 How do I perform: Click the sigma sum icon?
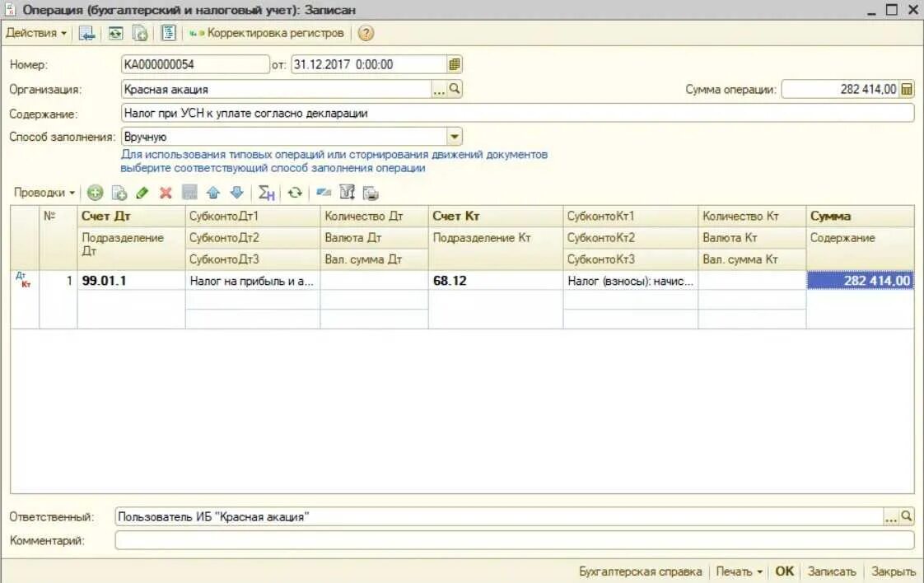point(266,193)
